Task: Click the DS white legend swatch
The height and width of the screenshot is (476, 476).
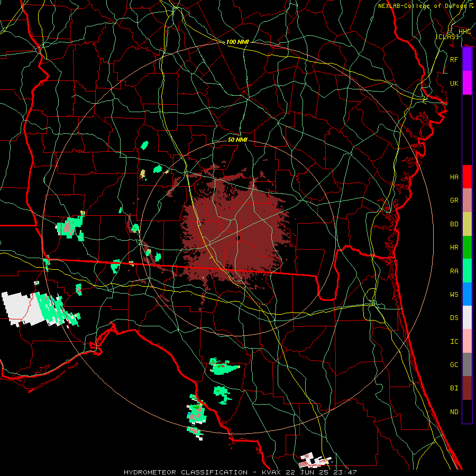Action: pyautogui.click(x=467, y=317)
